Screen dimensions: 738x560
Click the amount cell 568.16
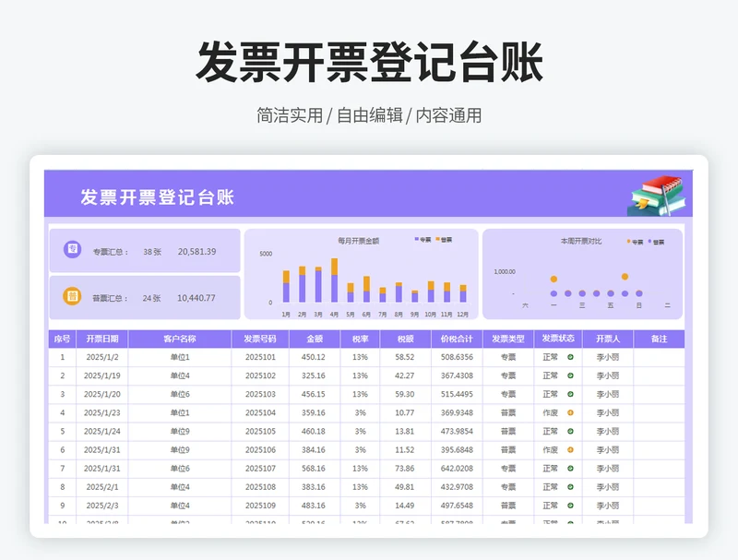pos(313,469)
